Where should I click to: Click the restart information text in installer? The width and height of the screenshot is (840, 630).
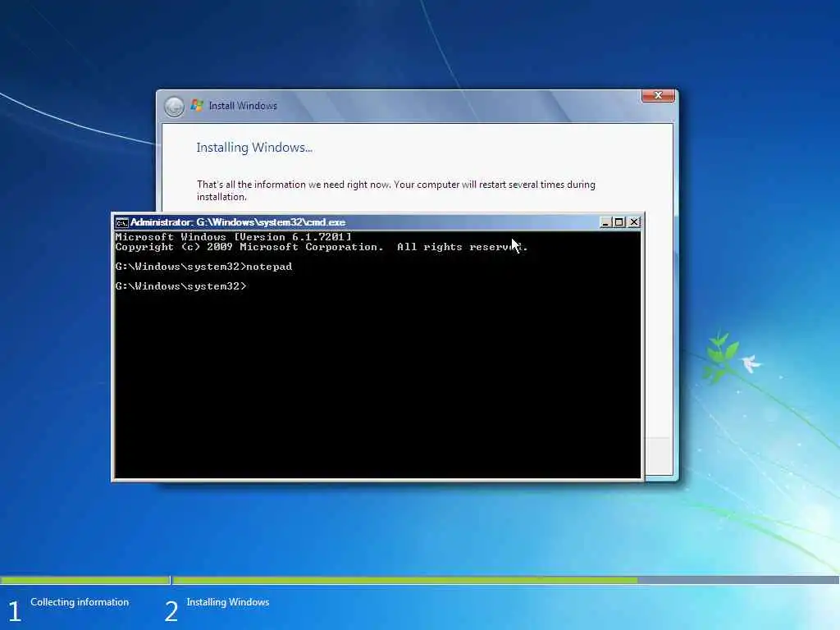coord(396,190)
